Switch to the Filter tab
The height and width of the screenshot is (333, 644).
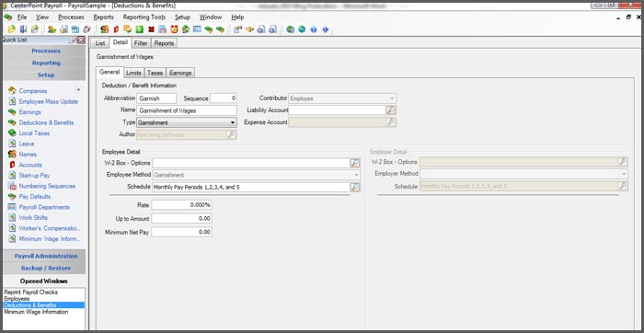[x=141, y=43]
